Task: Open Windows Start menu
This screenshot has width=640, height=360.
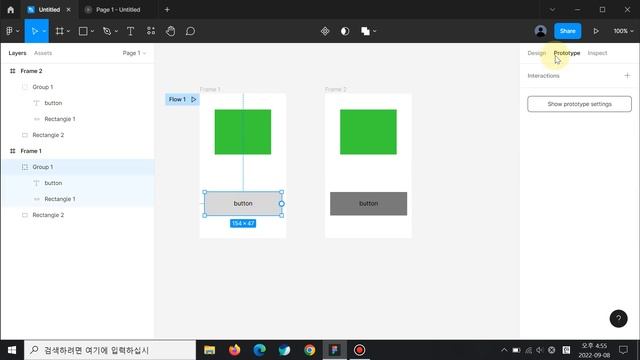Action: 12,350
